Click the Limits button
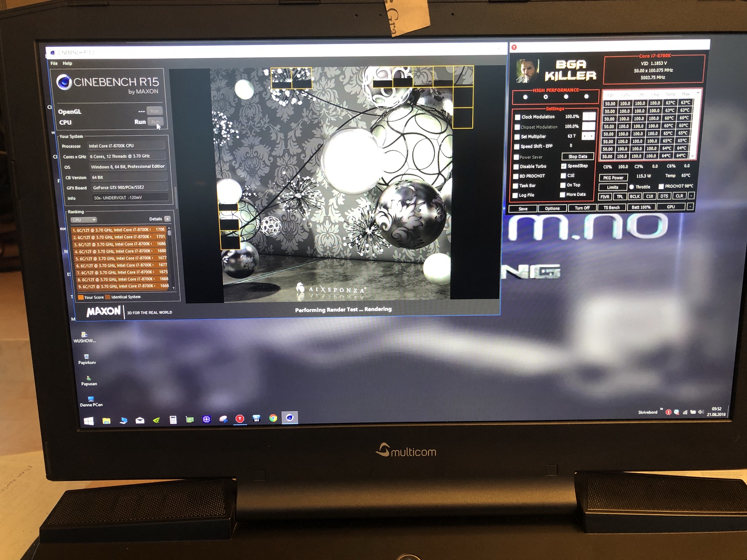 pos(612,187)
